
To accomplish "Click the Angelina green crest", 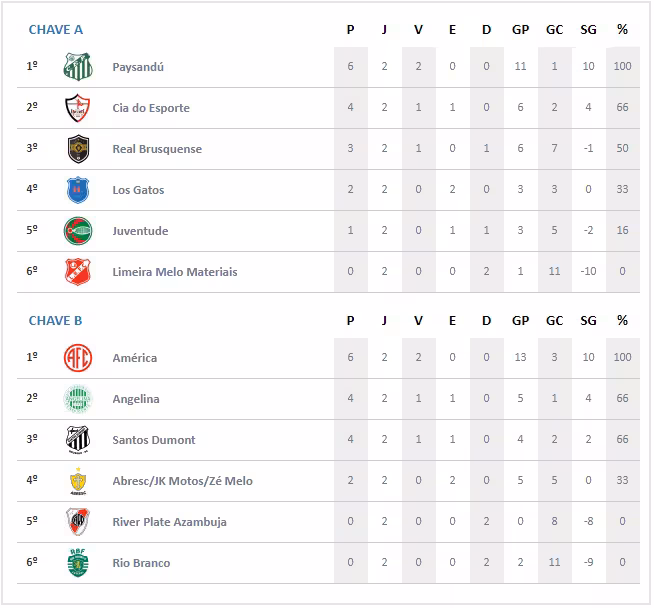I will pyautogui.click(x=78, y=399).
